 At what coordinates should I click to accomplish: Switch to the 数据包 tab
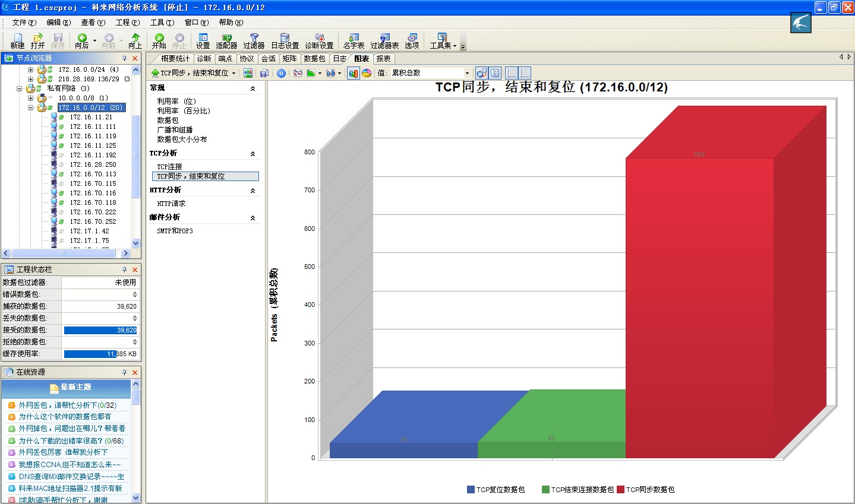(314, 59)
